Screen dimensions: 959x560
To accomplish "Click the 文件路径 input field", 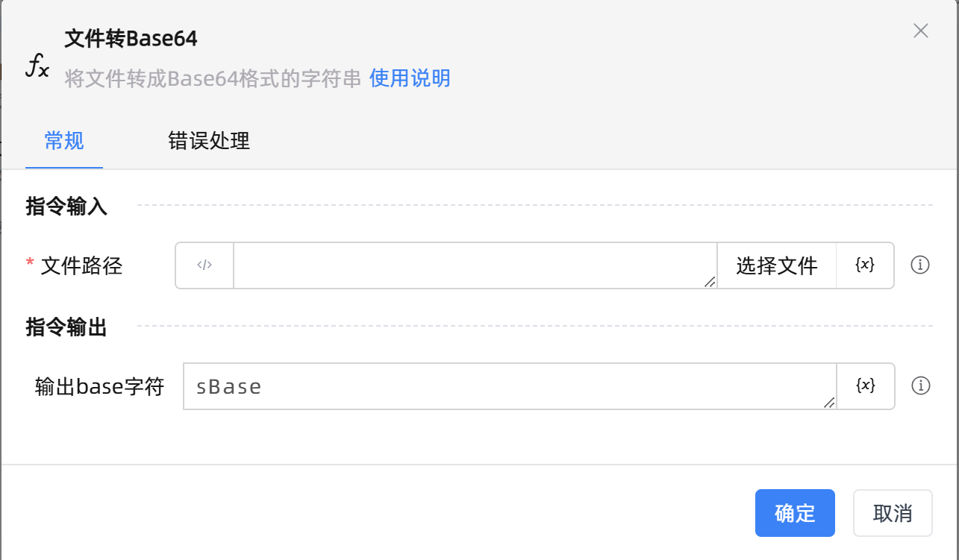I will (470, 265).
